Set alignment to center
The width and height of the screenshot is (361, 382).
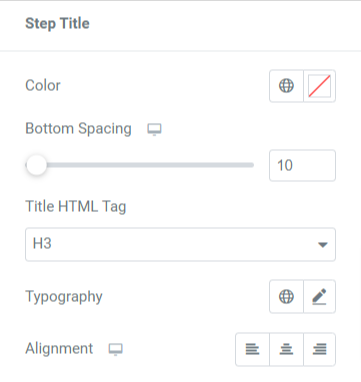click(286, 349)
